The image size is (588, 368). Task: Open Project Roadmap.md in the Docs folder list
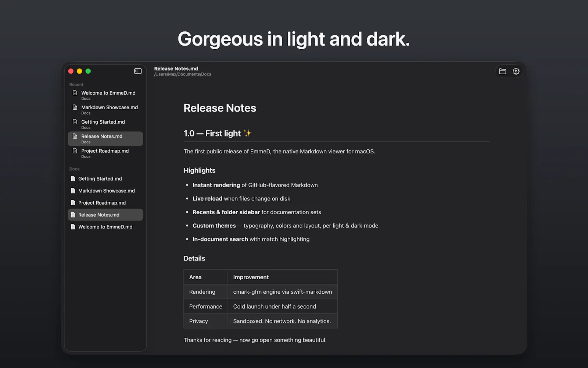pos(105,203)
